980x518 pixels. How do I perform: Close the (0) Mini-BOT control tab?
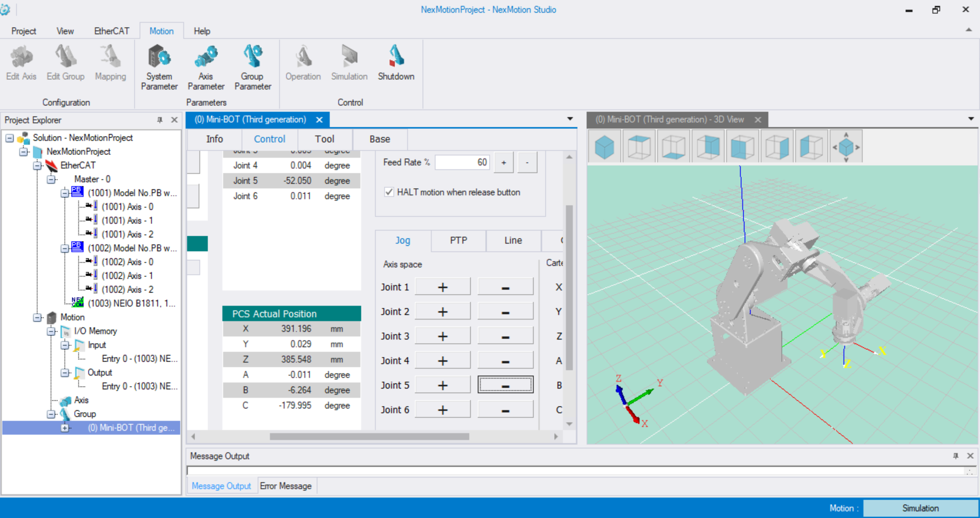[x=320, y=120]
